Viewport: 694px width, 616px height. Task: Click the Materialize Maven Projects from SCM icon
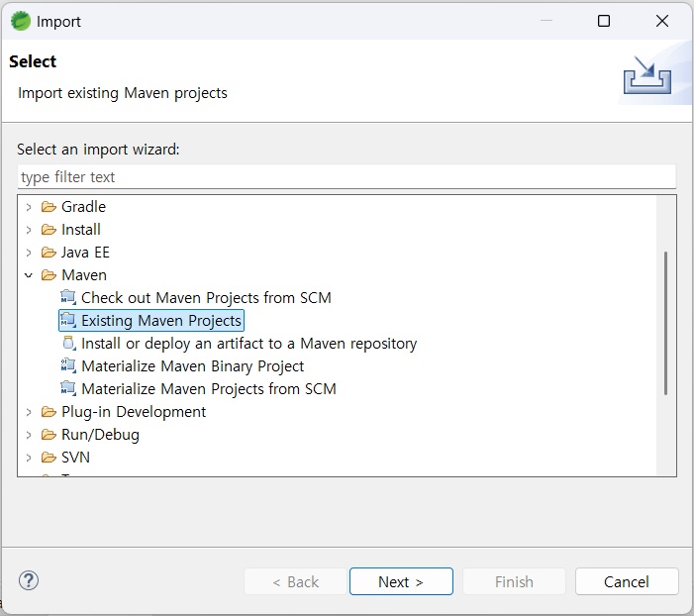pos(68,388)
